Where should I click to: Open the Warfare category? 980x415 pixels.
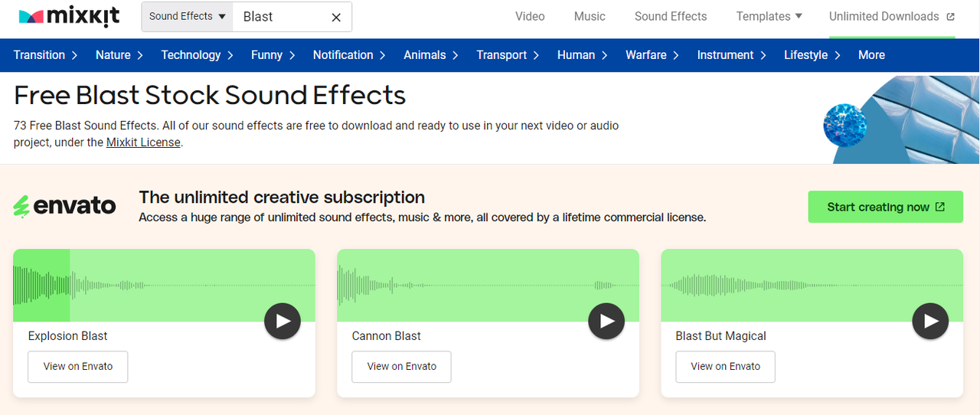coord(653,55)
